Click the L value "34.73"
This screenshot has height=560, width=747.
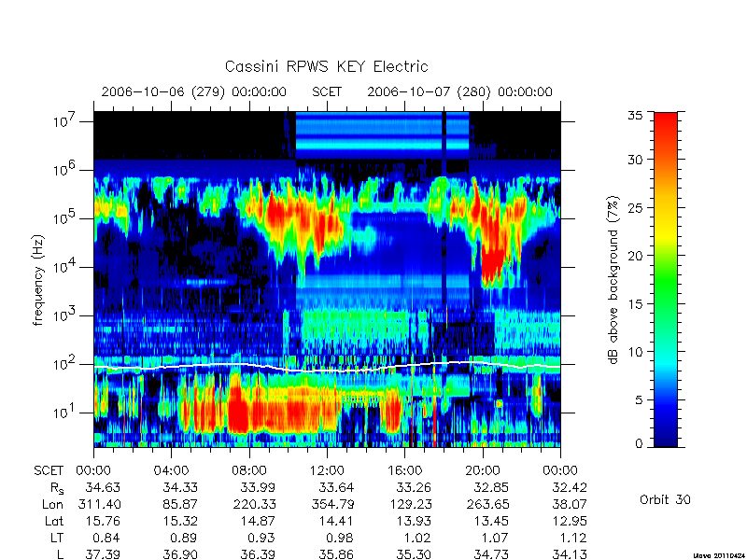pyautogui.click(x=492, y=554)
